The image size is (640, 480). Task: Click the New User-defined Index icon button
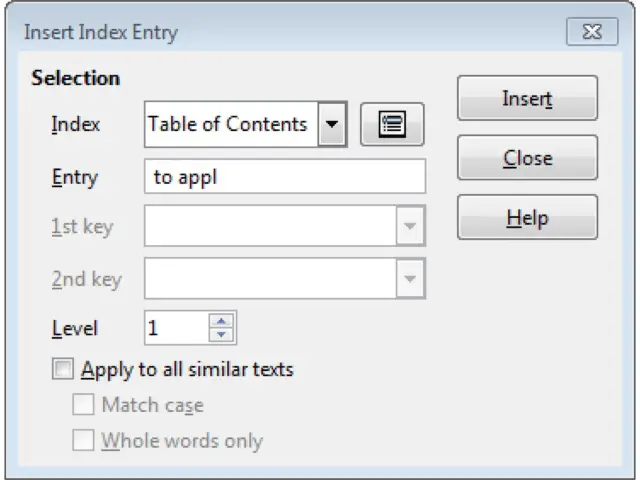point(392,125)
